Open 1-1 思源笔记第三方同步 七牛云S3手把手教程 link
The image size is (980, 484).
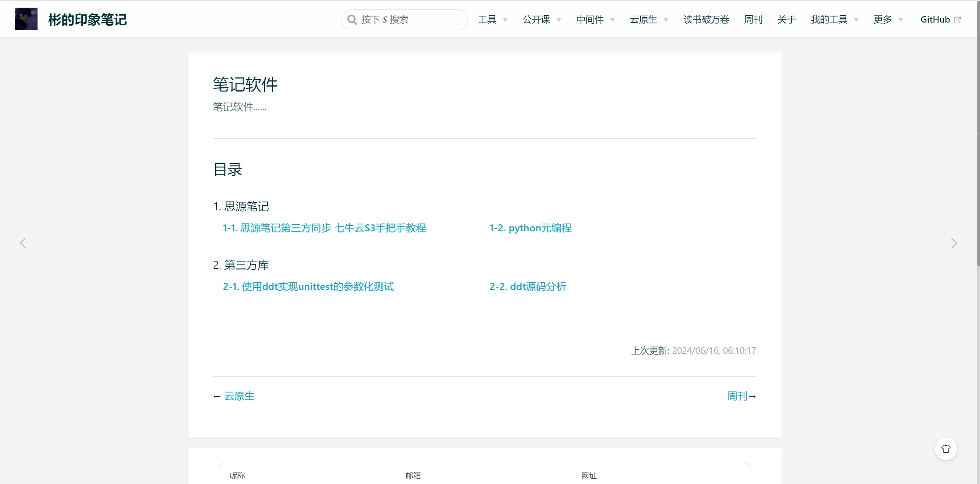[x=324, y=228]
